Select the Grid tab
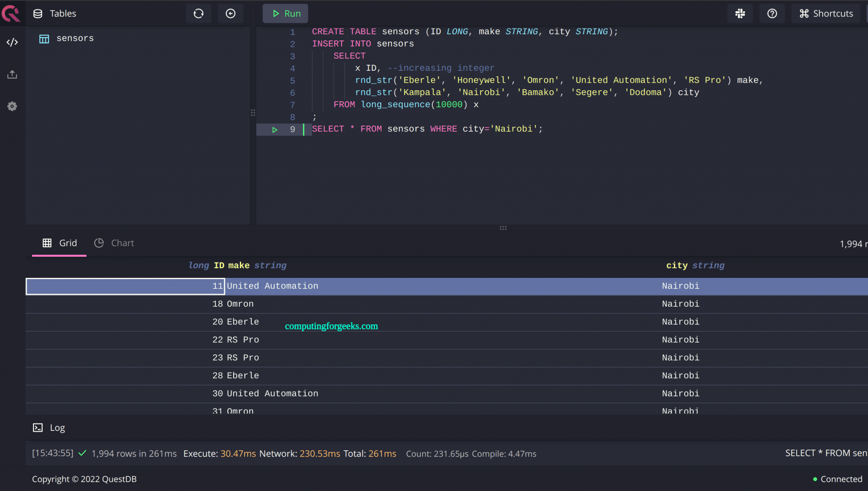The width and height of the screenshot is (868, 491). click(x=59, y=243)
